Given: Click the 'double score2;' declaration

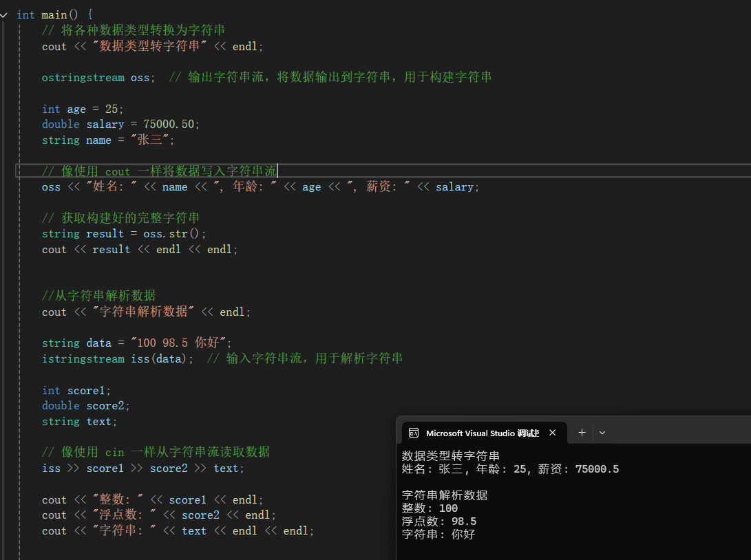Looking at the screenshot, I should pyautogui.click(x=86, y=406).
